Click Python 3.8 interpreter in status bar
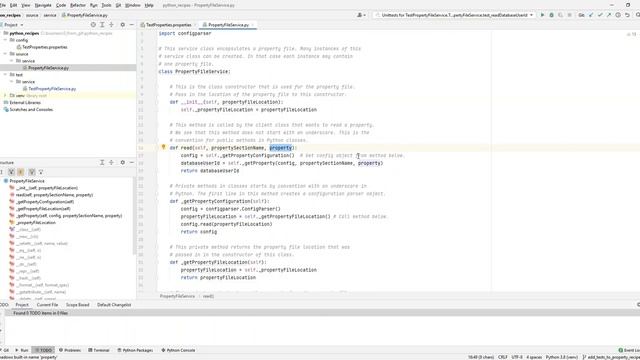 562,357
